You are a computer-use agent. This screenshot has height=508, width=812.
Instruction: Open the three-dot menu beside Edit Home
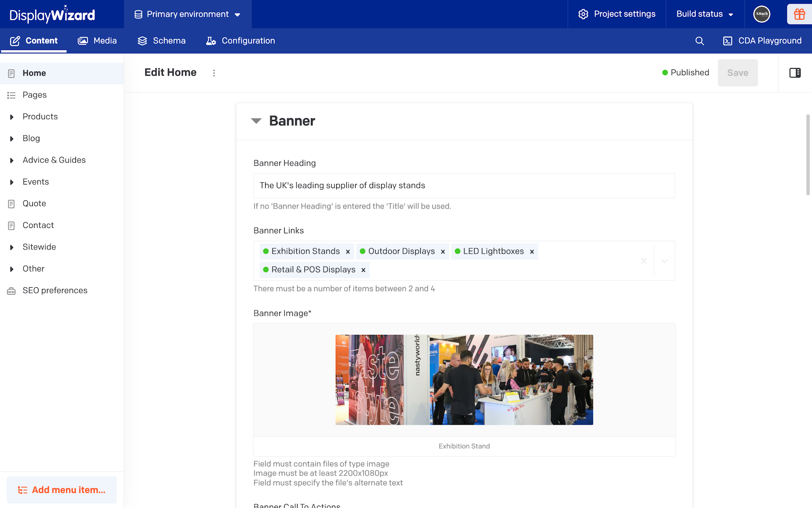(x=214, y=73)
